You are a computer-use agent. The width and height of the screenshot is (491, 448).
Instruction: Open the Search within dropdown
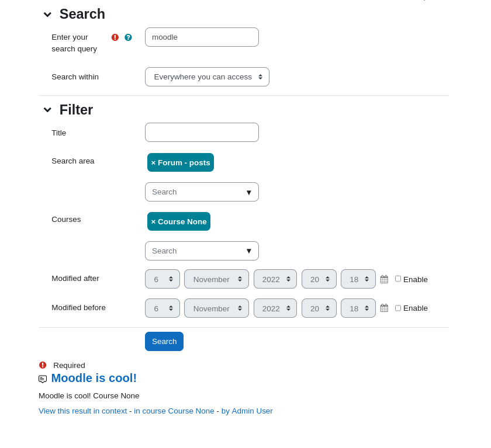207,77
